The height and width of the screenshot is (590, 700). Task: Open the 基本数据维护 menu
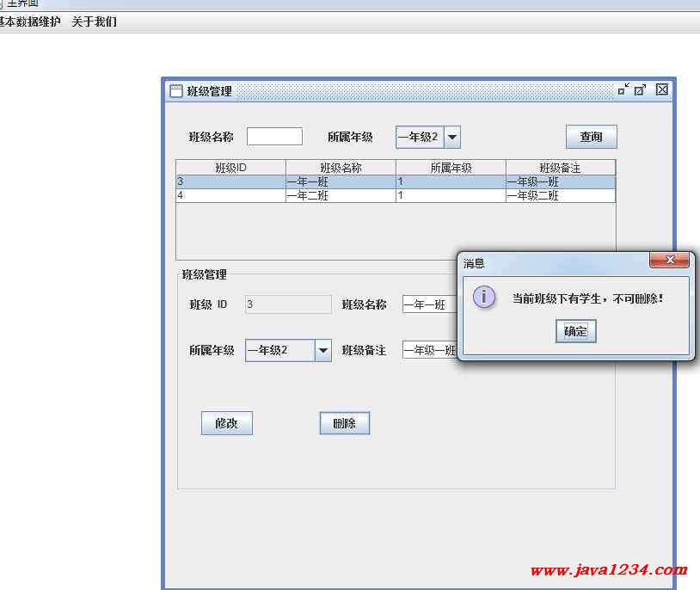click(x=29, y=22)
